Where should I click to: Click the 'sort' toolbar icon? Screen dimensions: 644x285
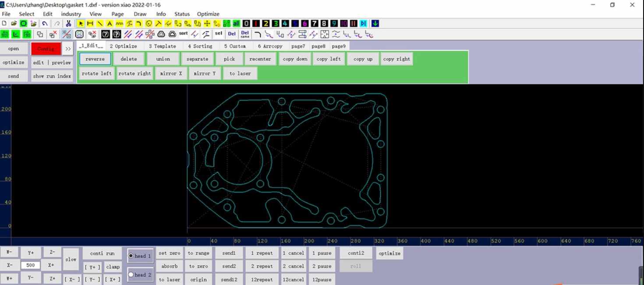(x=183, y=34)
